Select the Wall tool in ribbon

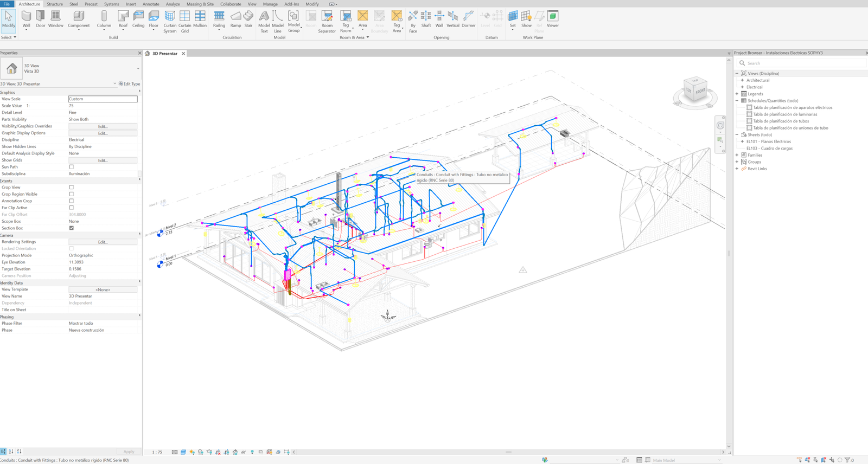[26, 20]
